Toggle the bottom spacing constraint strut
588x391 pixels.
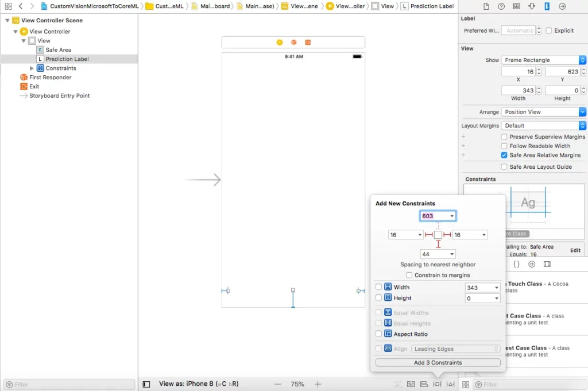coord(438,245)
